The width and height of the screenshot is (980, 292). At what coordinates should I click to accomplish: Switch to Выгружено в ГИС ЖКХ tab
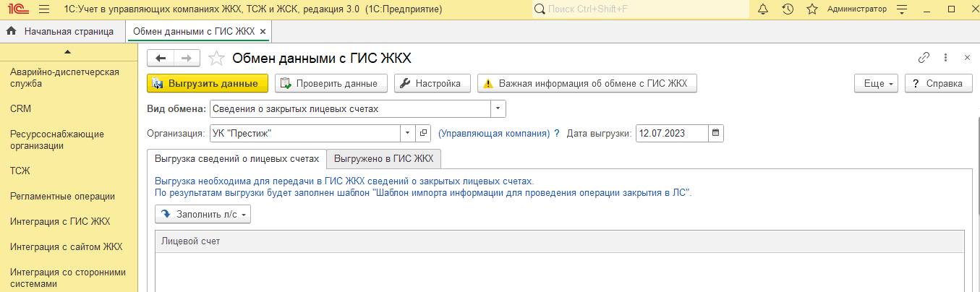[x=384, y=158]
